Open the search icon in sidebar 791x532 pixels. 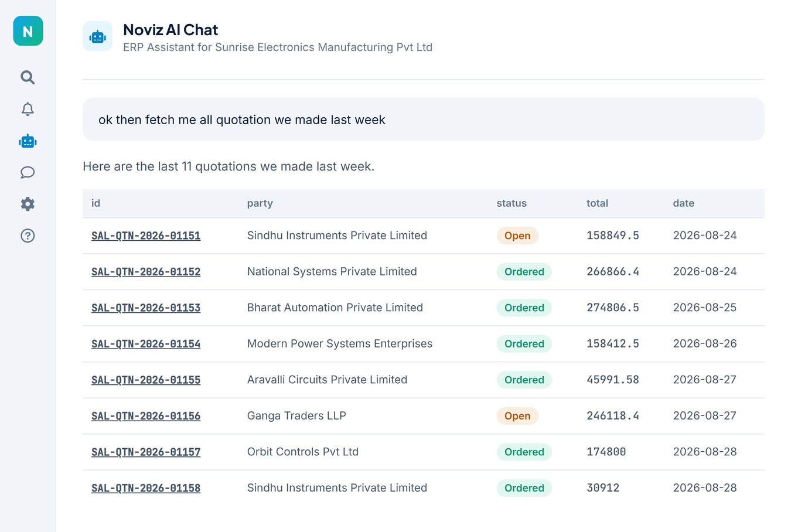[x=28, y=77]
